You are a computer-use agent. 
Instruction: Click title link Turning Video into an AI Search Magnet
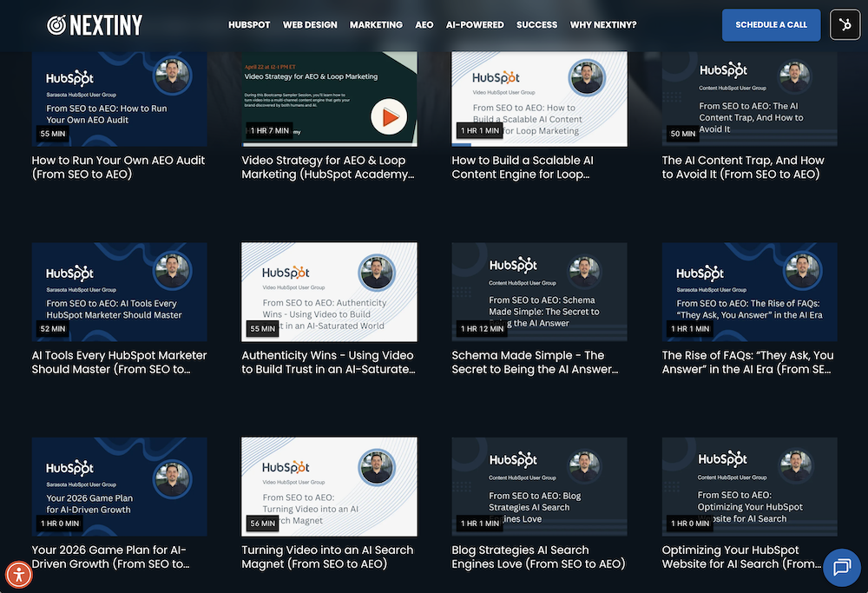[x=328, y=557]
